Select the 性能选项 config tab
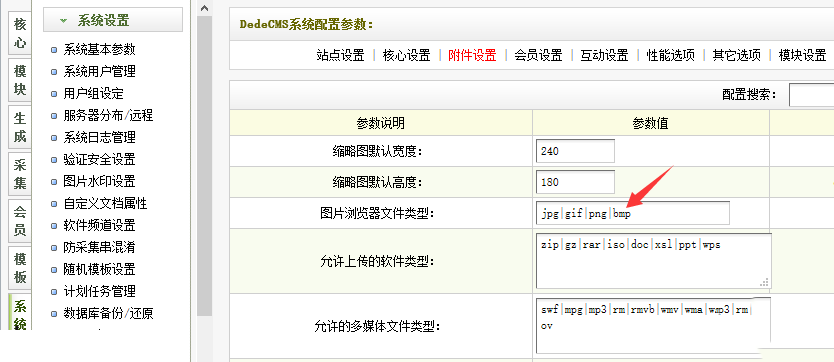 click(670, 55)
